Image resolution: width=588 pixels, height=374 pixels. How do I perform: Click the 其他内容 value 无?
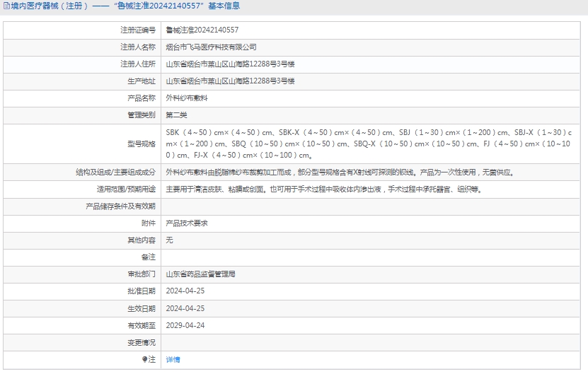click(169, 240)
